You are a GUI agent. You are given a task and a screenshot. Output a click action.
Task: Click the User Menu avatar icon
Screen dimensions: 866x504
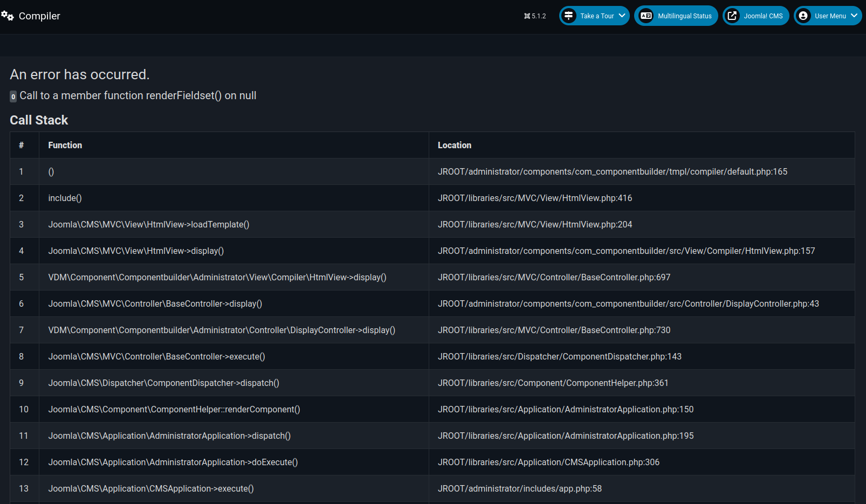coord(803,16)
